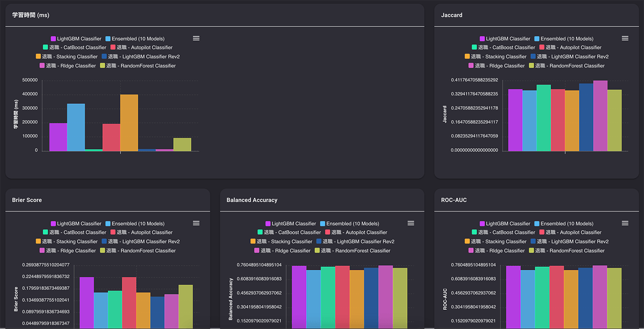The width and height of the screenshot is (644, 329).
Task: Toggle LightGBM Classifier Rev2 in Brier Score legend
Action: tap(140, 241)
